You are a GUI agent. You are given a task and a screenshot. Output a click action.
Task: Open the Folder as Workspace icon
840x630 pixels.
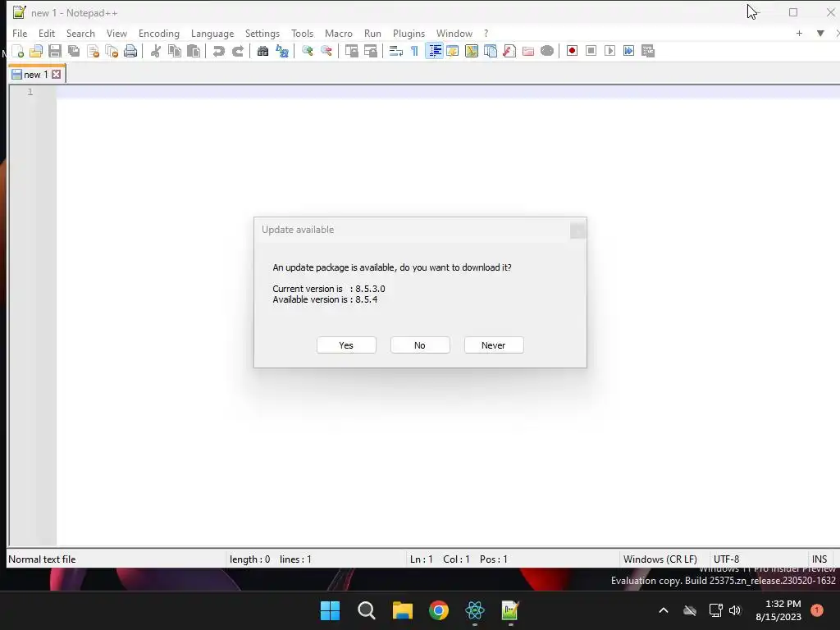pos(528,51)
